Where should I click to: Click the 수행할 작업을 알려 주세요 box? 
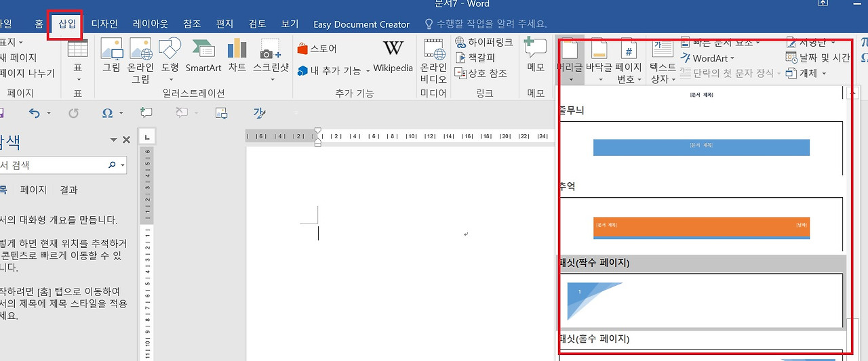tap(486, 24)
